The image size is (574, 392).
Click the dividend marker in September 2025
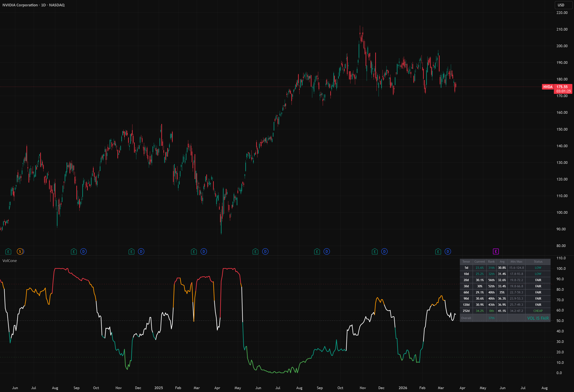click(326, 252)
